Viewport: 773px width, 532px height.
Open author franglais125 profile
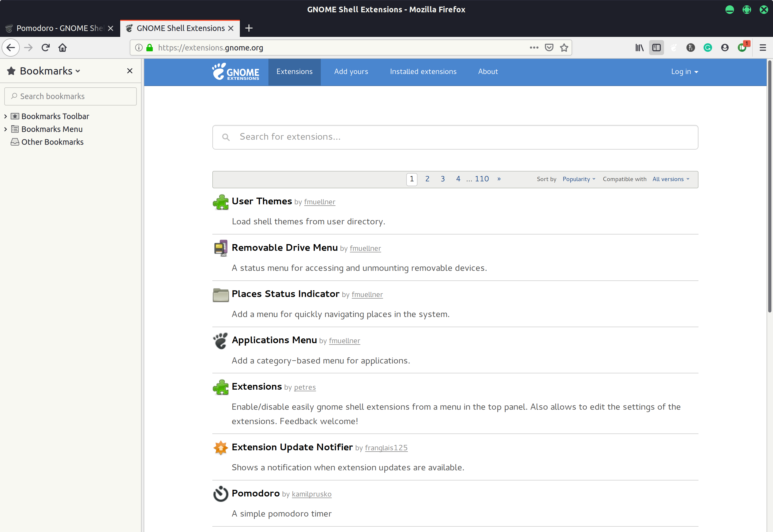(x=386, y=448)
